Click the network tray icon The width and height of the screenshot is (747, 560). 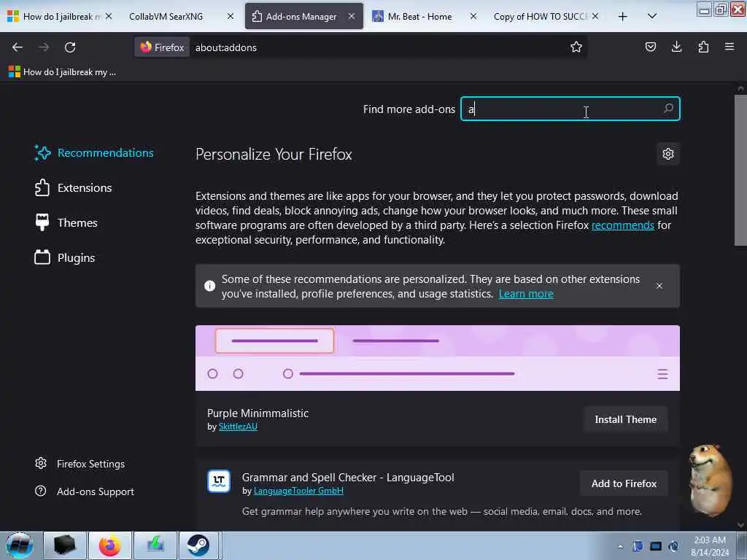(x=673, y=546)
